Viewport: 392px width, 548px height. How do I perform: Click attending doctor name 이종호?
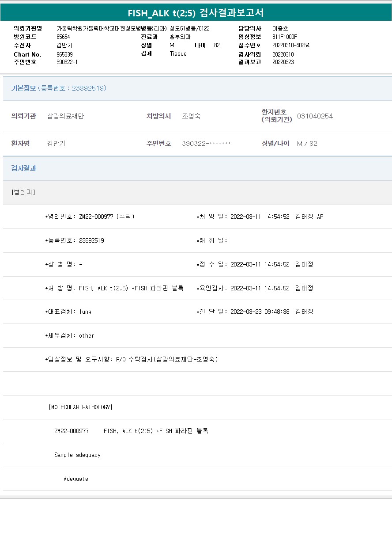280,29
